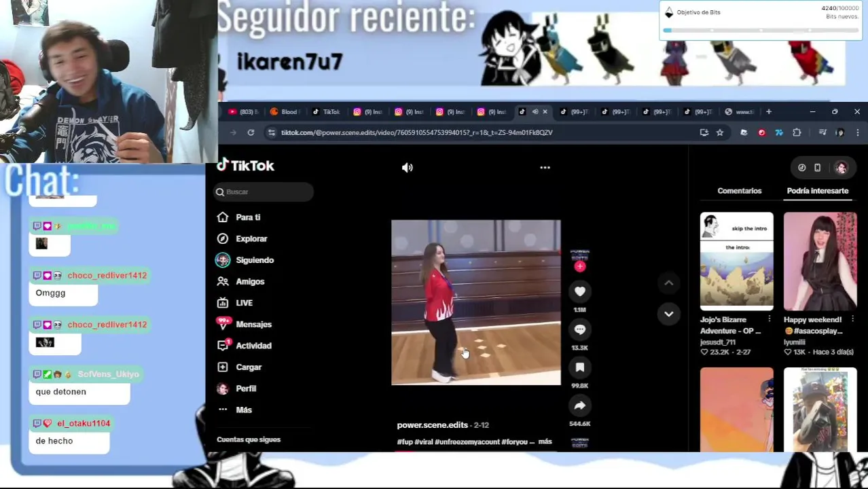This screenshot has height=489, width=868.
Task: Open the comments bubble showing 13.3K
Action: click(x=579, y=329)
